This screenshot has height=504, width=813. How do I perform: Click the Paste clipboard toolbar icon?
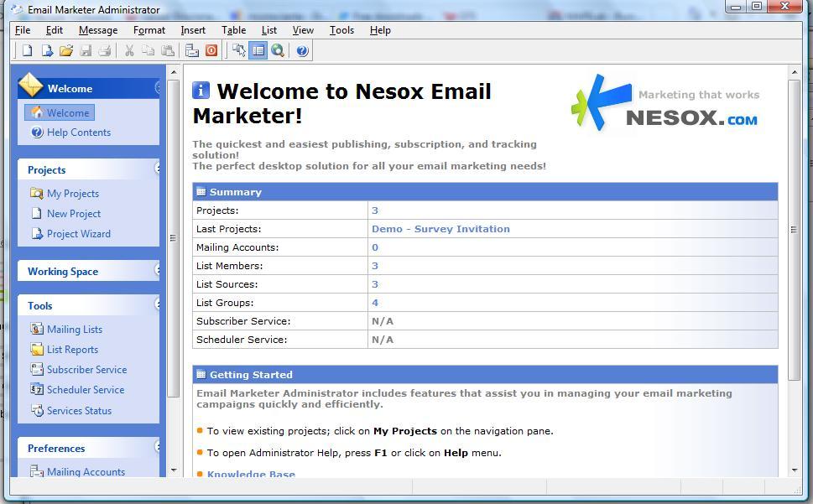coord(168,50)
